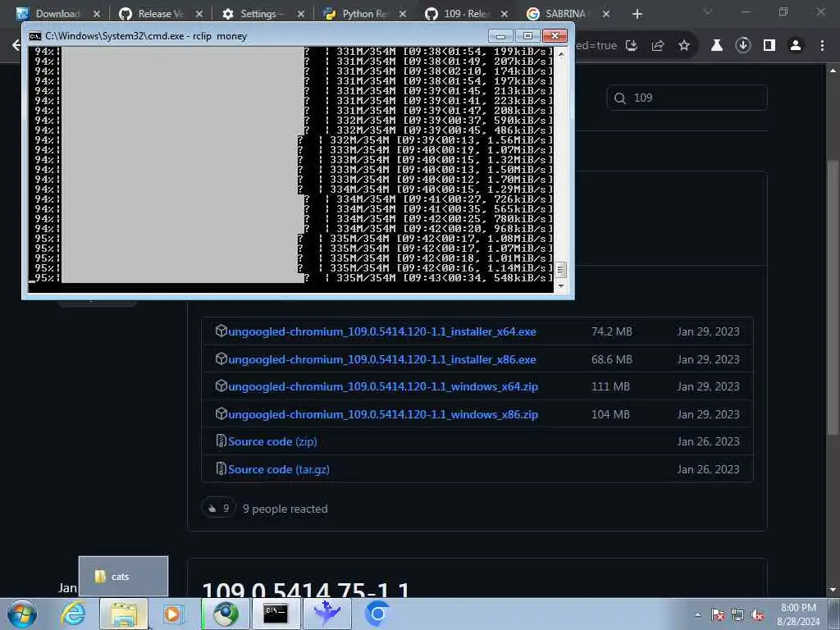Image resolution: width=840 pixels, height=630 pixels.
Task: Open a new browser tab
Action: (637, 14)
